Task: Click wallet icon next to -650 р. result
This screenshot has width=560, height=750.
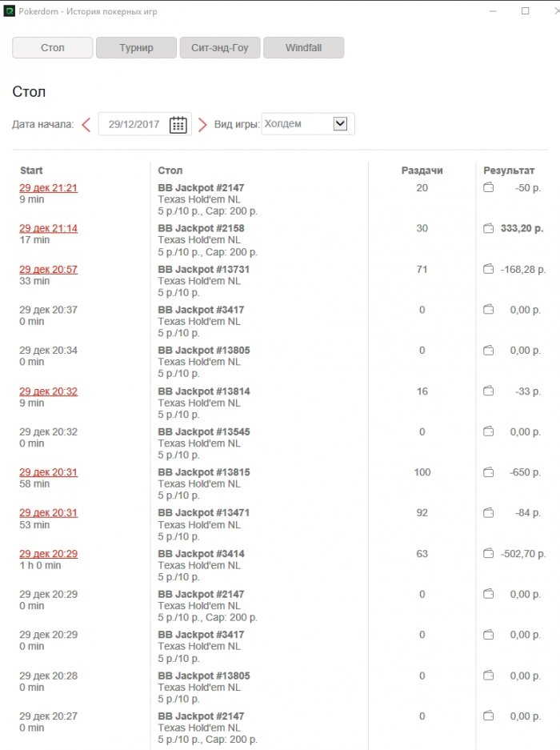Action: (x=488, y=473)
